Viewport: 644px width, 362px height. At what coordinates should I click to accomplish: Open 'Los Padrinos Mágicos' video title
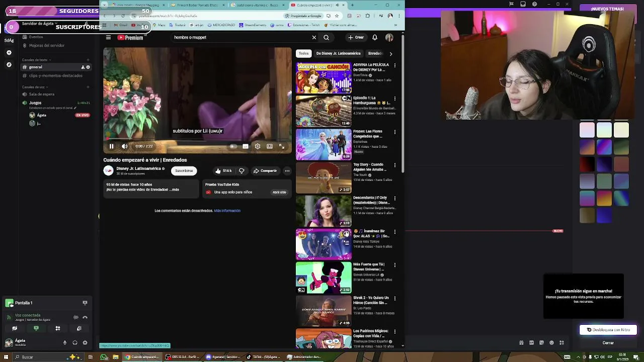pos(371,333)
